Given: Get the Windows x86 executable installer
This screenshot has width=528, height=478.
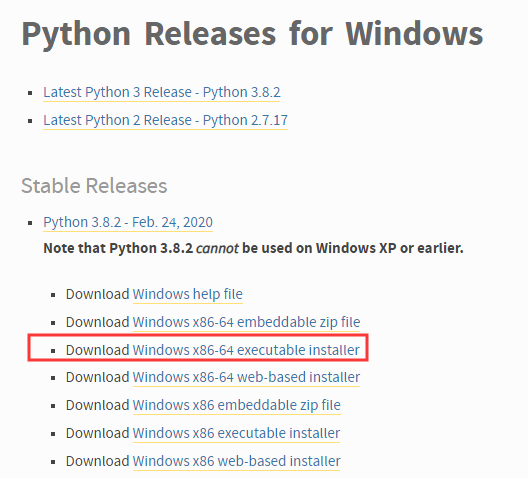Looking at the screenshot, I should pyautogui.click(x=236, y=434).
